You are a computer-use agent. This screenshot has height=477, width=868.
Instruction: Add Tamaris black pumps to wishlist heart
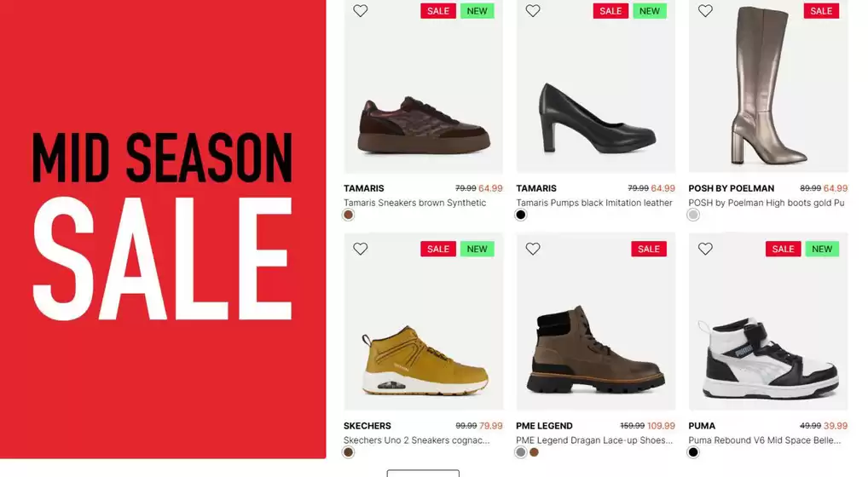tap(533, 10)
